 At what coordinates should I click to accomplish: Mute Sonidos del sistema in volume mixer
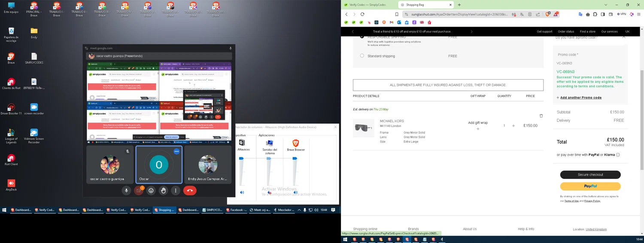coord(269,193)
